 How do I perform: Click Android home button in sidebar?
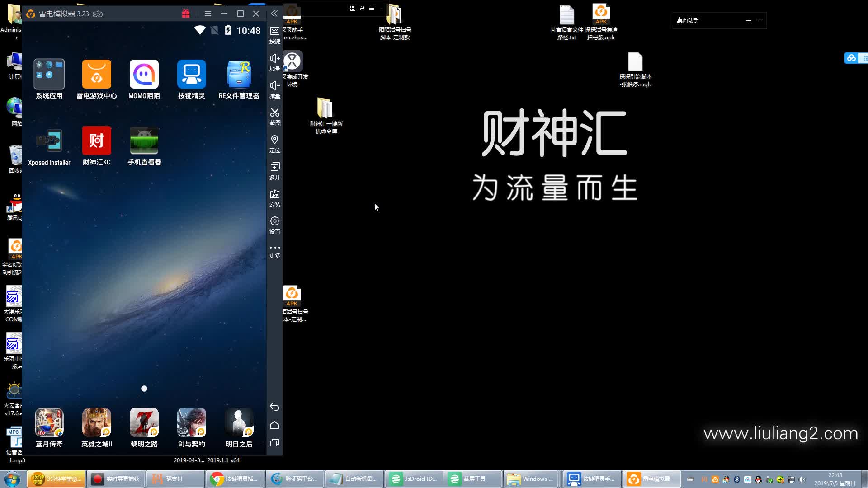coord(274,425)
